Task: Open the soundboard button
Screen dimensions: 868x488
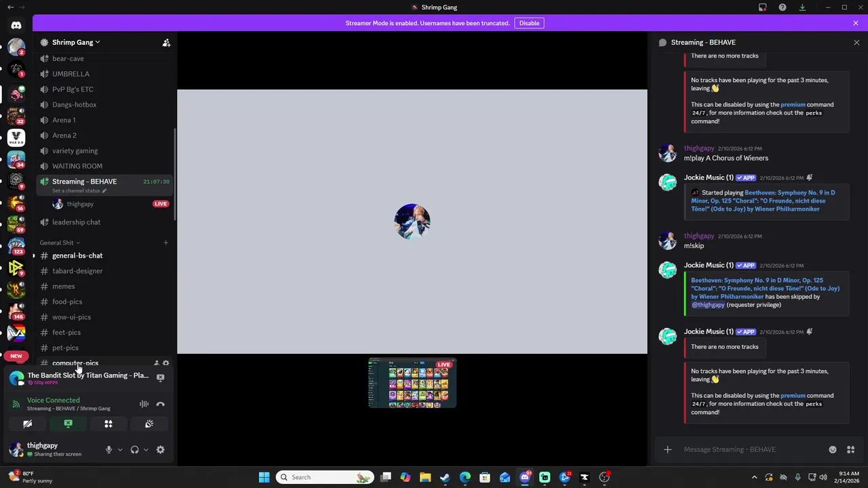Action: tap(149, 424)
